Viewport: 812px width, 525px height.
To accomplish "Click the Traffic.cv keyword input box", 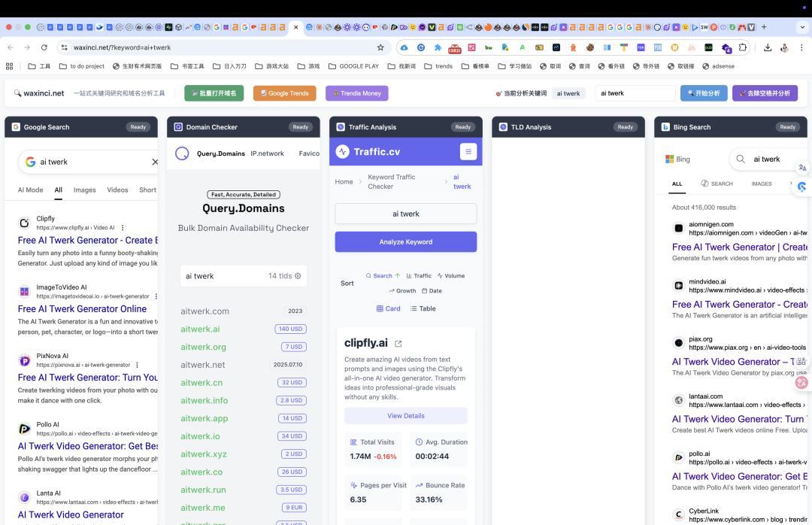I will coord(405,214).
